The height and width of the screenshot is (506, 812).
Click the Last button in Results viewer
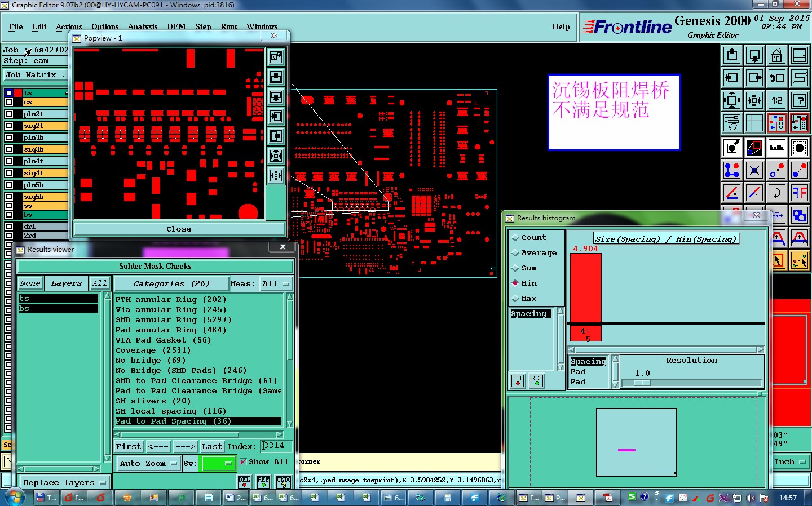coord(212,447)
